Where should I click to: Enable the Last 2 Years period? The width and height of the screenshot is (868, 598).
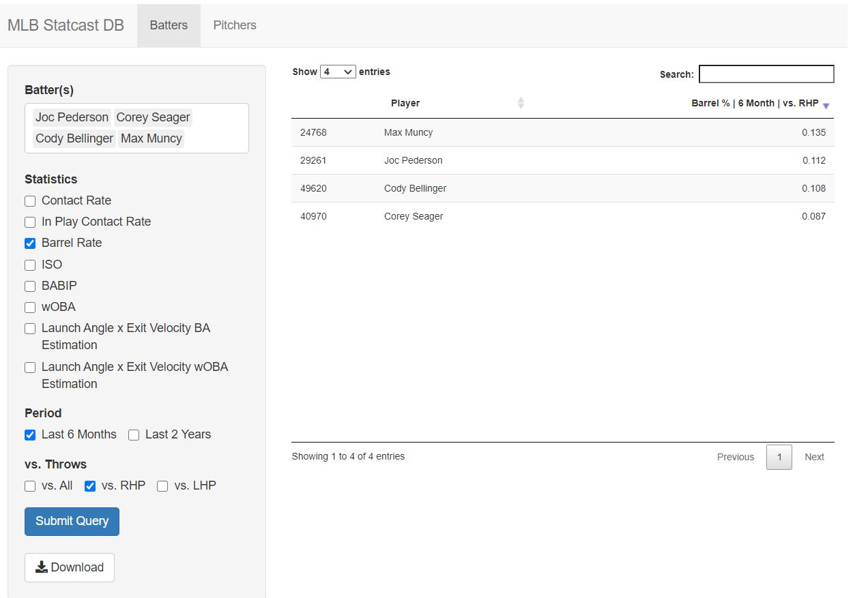(x=134, y=435)
